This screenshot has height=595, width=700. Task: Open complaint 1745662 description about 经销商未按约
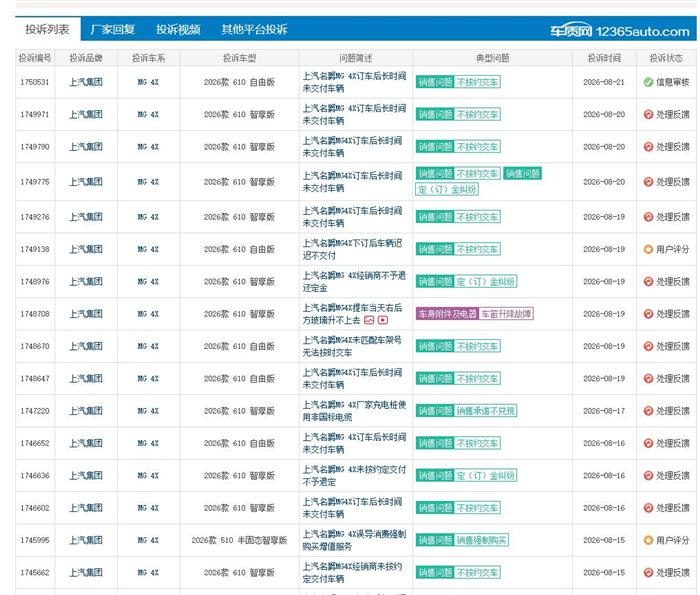(x=352, y=572)
